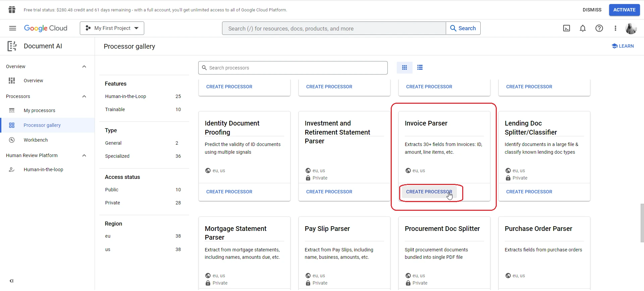Open the Procurement Doc Splitter card title
This screenshot has height=291, width=644.
click(x=442, y=229)
